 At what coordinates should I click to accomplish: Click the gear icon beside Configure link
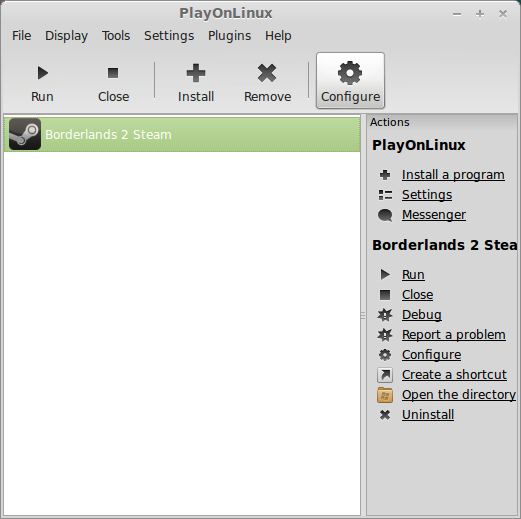tap(385, 355)
